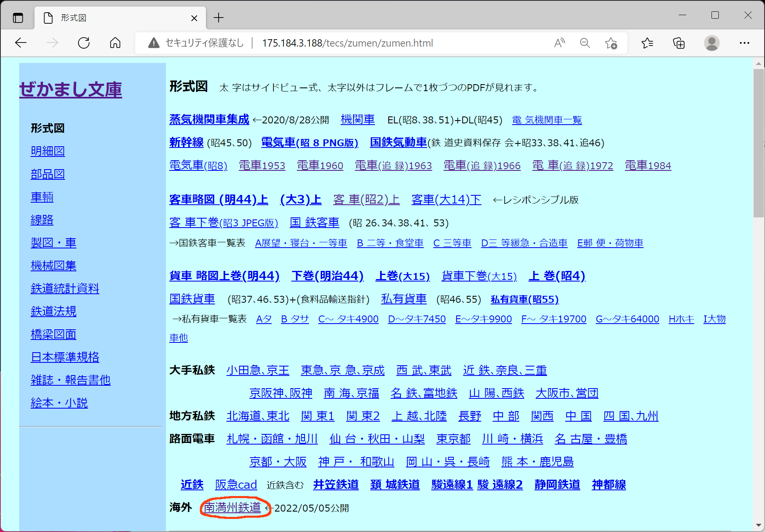Click the Refresh page icon
The width and height of the screenshot is (765, 532).
(x=84, y=43)
